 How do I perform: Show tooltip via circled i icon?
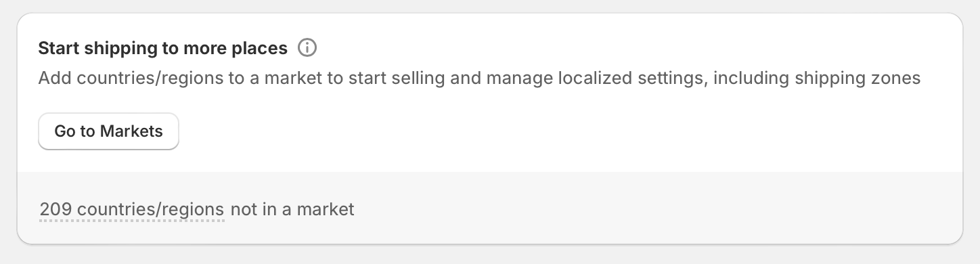[307, 49]
